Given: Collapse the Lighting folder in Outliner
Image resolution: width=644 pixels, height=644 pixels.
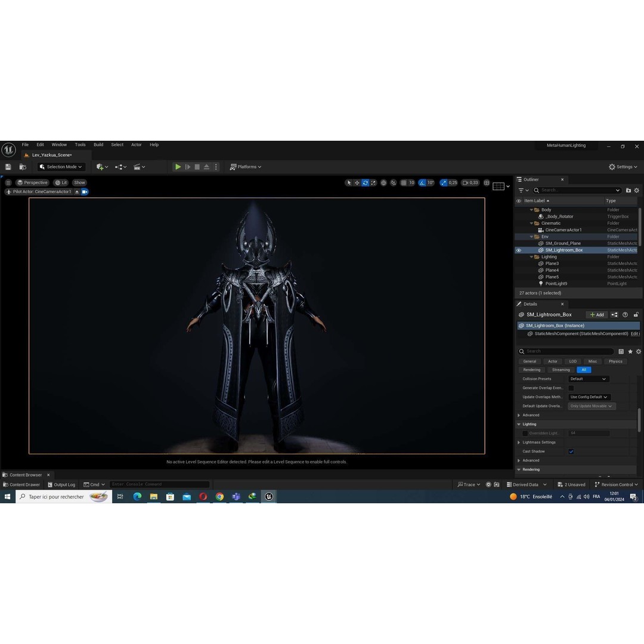Looking at the screenshot, I should 531,257.
